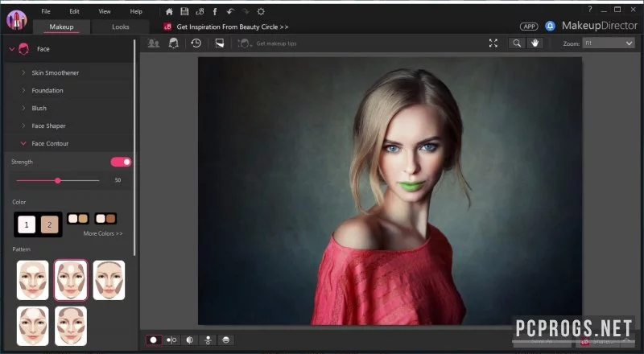Open the File menu

[x=46, y=11]
